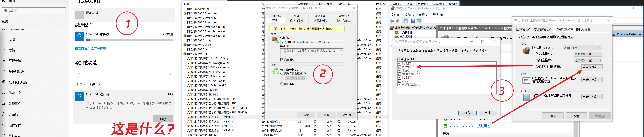Screen dimensions: 644x137
Task: Open the 防火墙状态 dropdown
Action: [582, 48]
